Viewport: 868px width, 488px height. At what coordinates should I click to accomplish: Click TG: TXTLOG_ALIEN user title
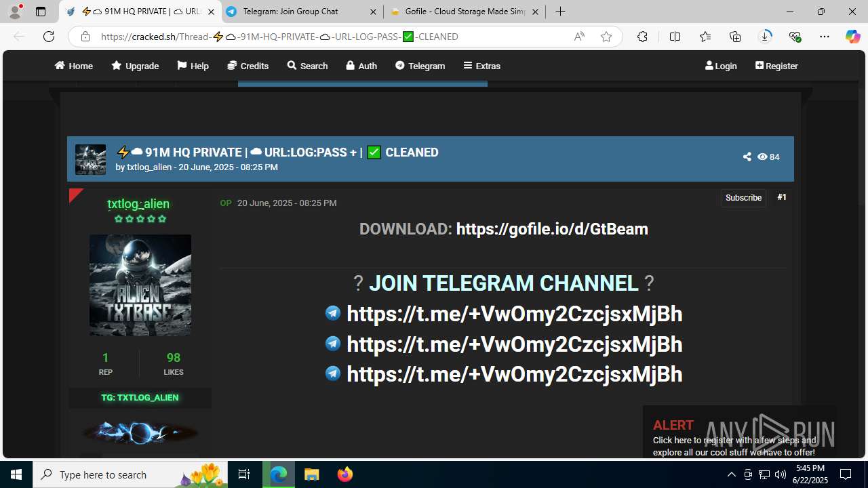pyautogui.click(x=140, y=398)
